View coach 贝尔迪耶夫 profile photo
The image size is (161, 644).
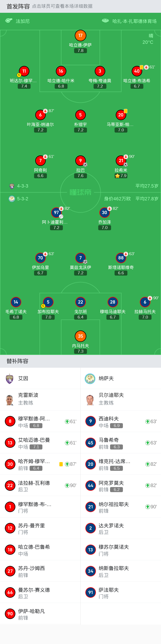(x=90, y=400)
